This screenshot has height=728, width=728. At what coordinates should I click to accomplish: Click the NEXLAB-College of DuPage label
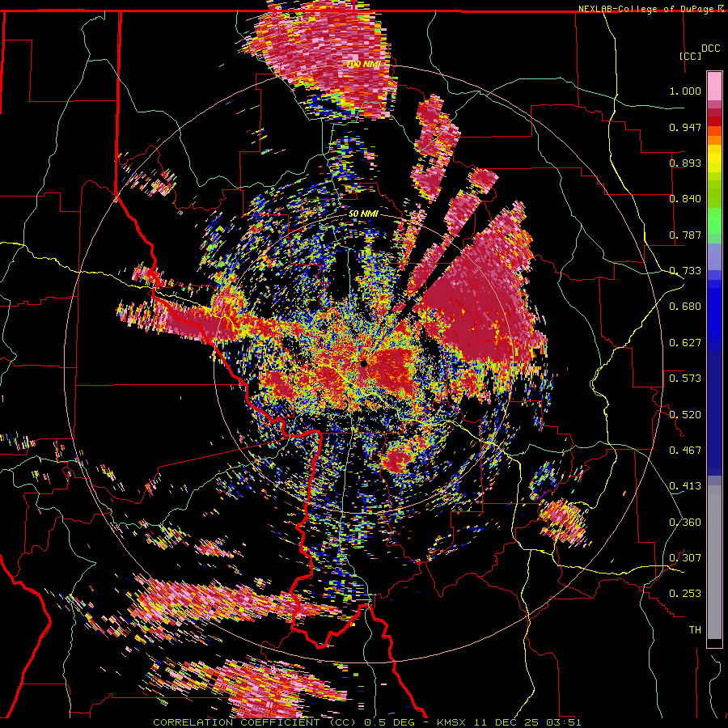click(645, 9)
